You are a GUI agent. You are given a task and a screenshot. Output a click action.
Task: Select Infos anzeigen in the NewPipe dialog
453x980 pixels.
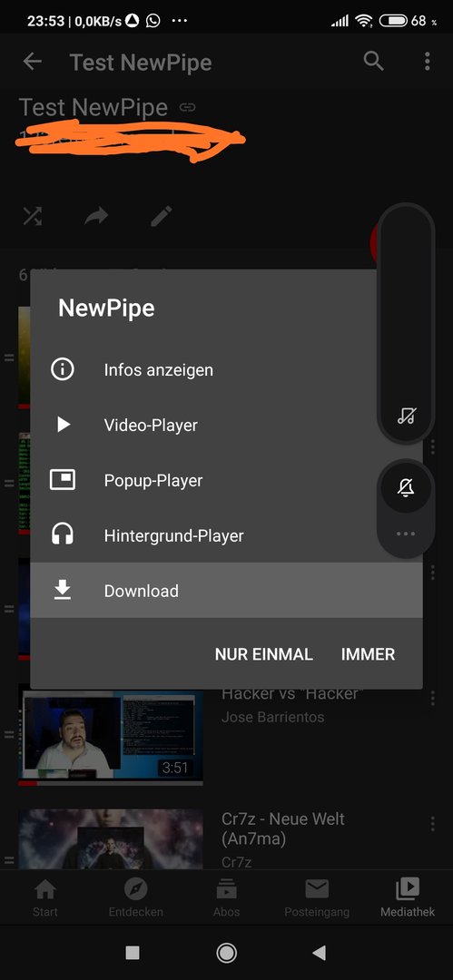(x=227, y=370)
